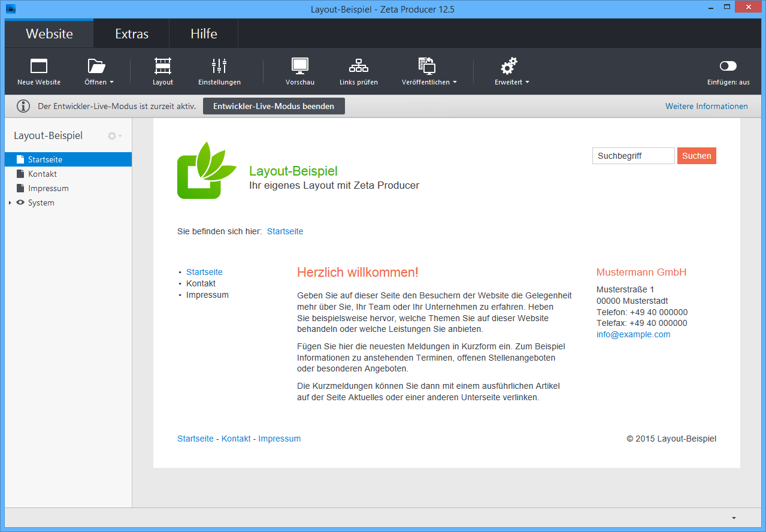
Task: Expand the System tree node arrow
Action: tap(10, 203)
